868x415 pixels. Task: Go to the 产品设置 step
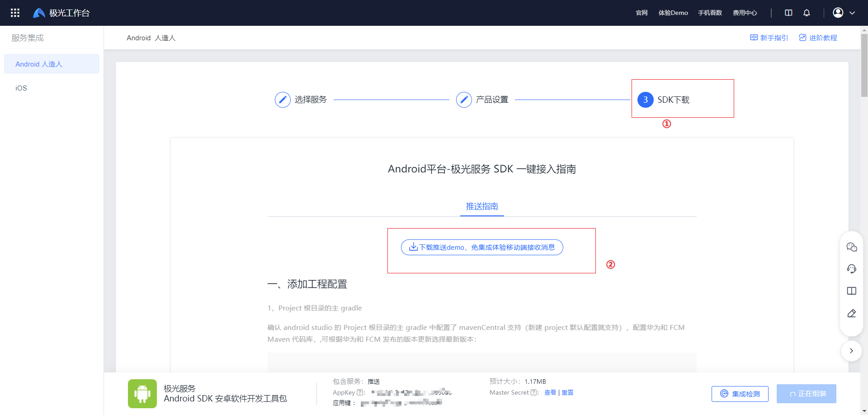[x=482, y=100]
